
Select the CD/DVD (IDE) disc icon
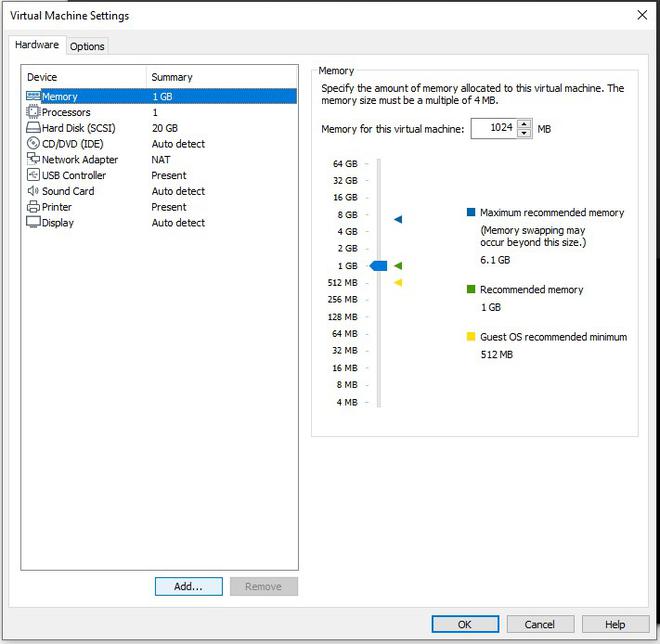pyautogui.click(x=33, y=144)
